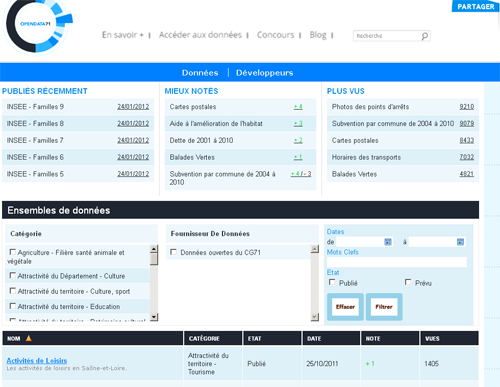The width and height of the screenshot is (500, 387).
Task: Switch to the Données tab
Action: tap(200, 73)
